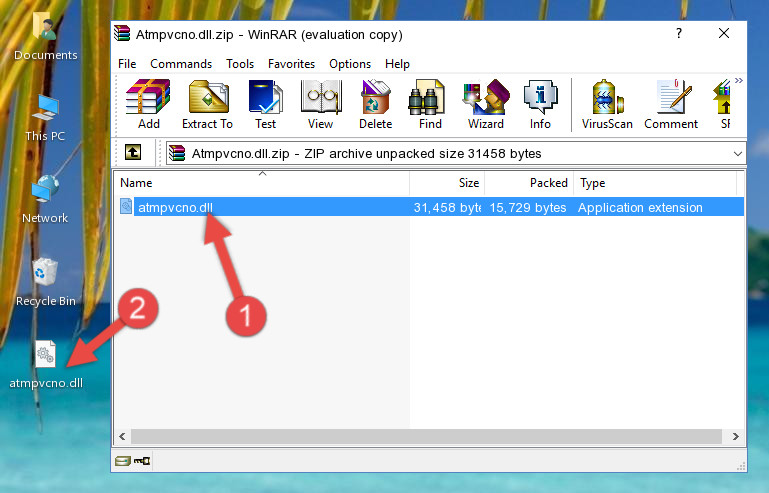Go up one folder level

(133, 153)
